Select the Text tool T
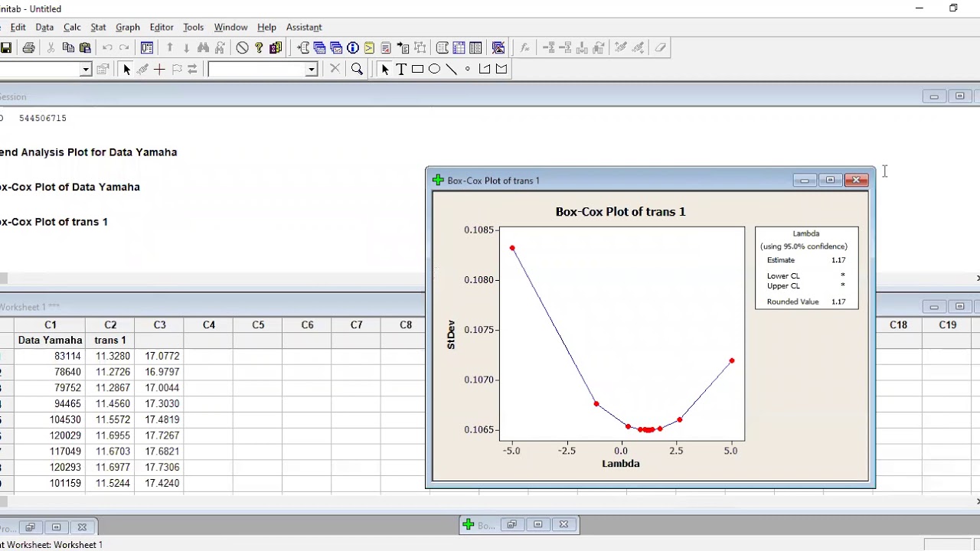 coord(400,69)
